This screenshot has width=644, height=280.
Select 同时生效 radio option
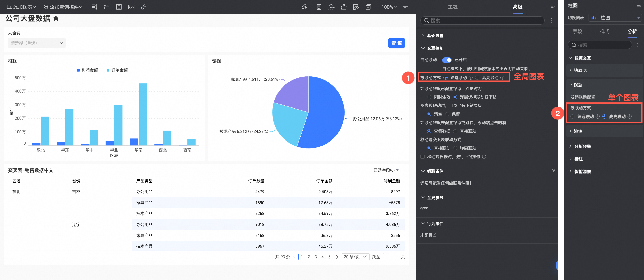[429, 97]
